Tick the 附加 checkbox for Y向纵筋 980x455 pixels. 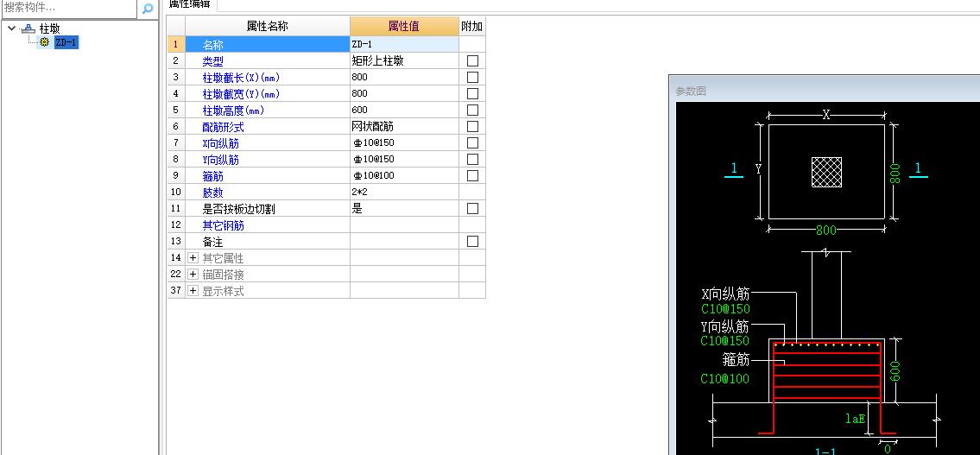click(472, 160)
